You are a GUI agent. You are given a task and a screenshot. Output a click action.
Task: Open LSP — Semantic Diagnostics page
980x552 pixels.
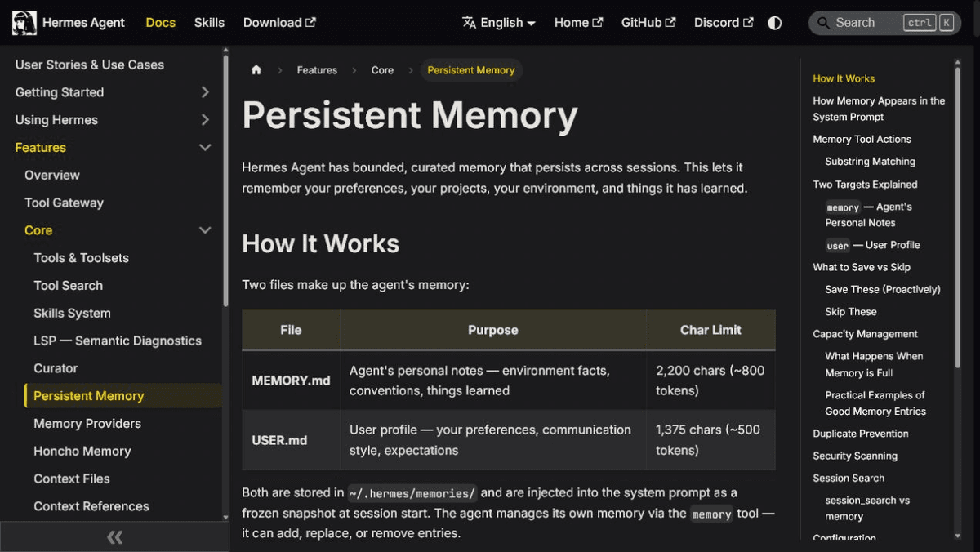point(118,341)
